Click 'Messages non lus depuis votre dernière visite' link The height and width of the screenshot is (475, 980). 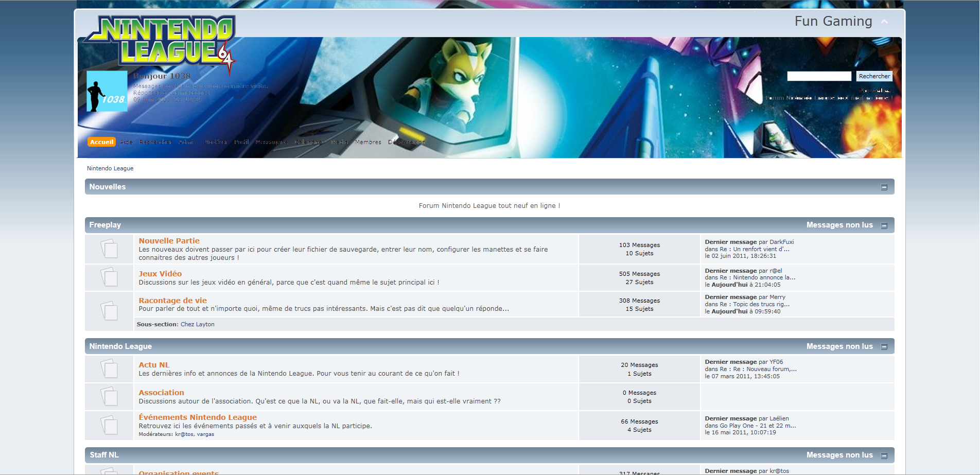[200, 86]
